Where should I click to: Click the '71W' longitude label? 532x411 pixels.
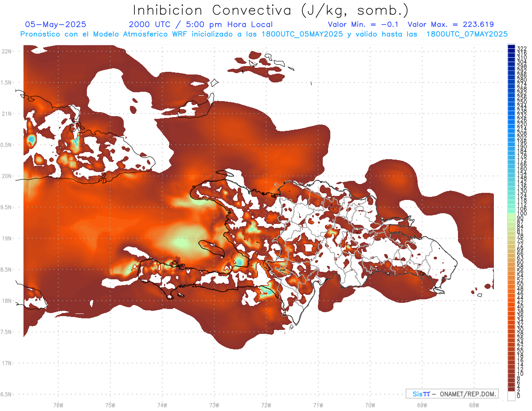pos(318,405)
